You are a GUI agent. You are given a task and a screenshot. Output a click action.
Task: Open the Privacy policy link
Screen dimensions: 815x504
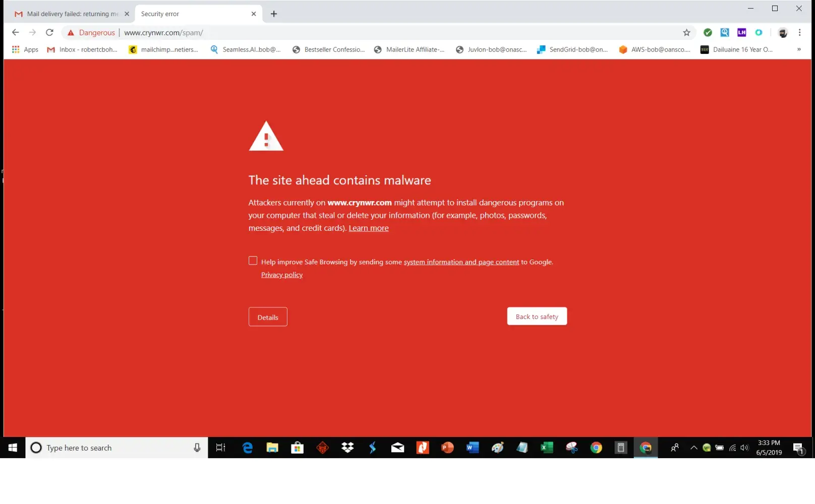tap(282, 275)
